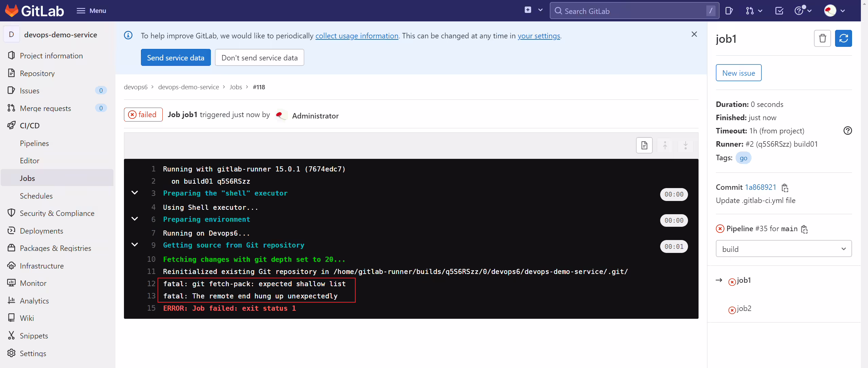Open Issues in sidebar
This screenshot has height=368, width=868.
30,91
